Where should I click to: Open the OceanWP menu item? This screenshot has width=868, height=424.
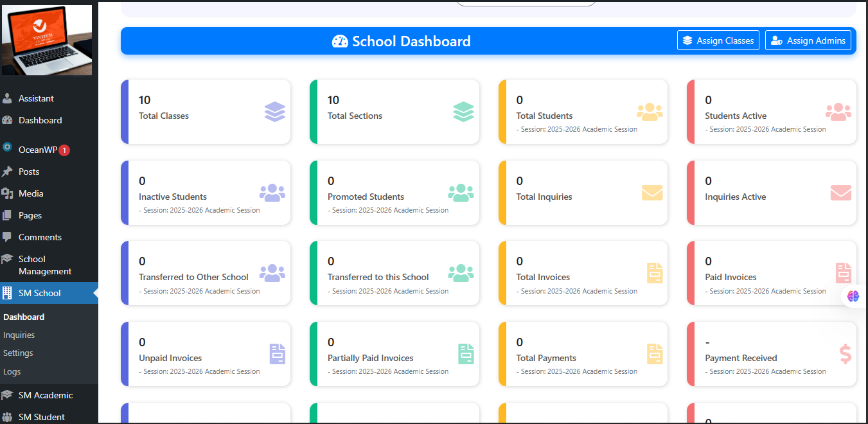37,150
